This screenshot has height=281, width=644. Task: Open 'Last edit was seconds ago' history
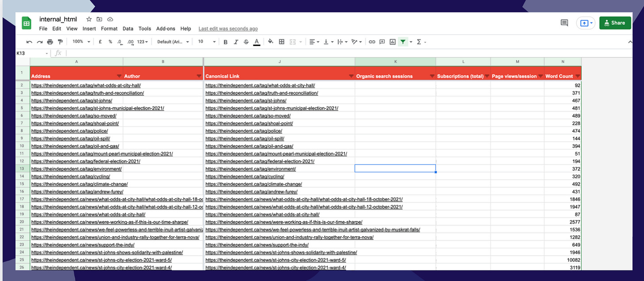(x=228, y=29)
